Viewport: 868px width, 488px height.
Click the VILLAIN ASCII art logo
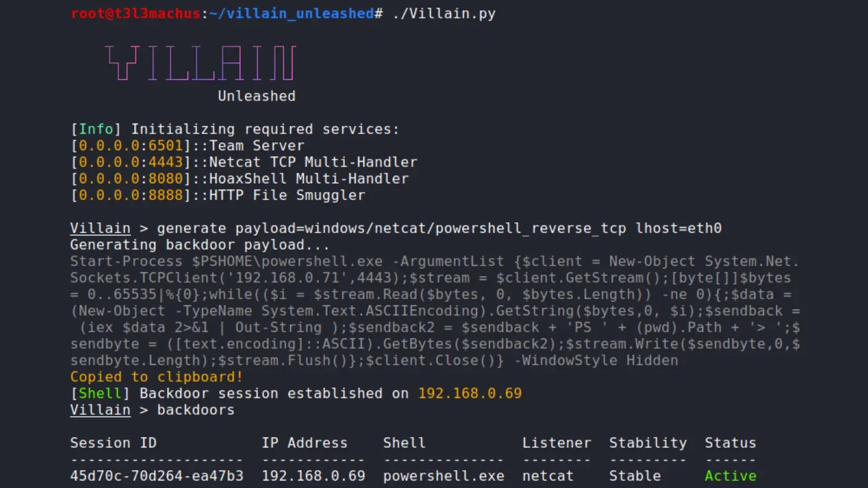[201, 63]
